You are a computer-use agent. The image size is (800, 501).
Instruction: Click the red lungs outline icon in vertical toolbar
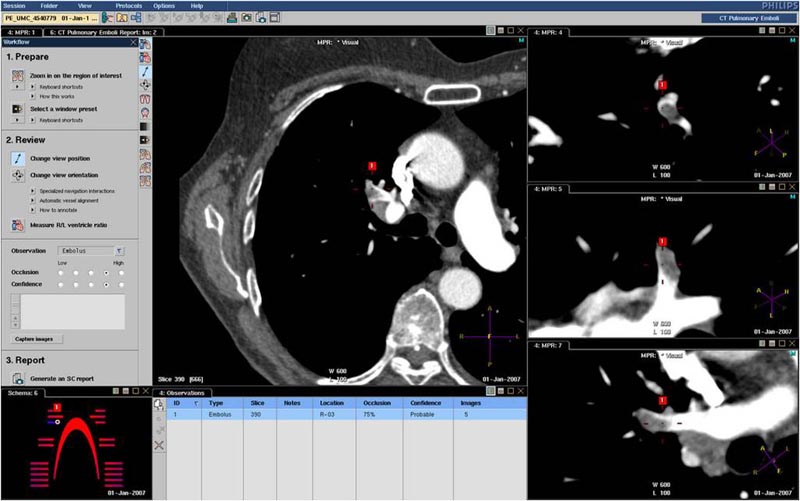click(145, 99)
